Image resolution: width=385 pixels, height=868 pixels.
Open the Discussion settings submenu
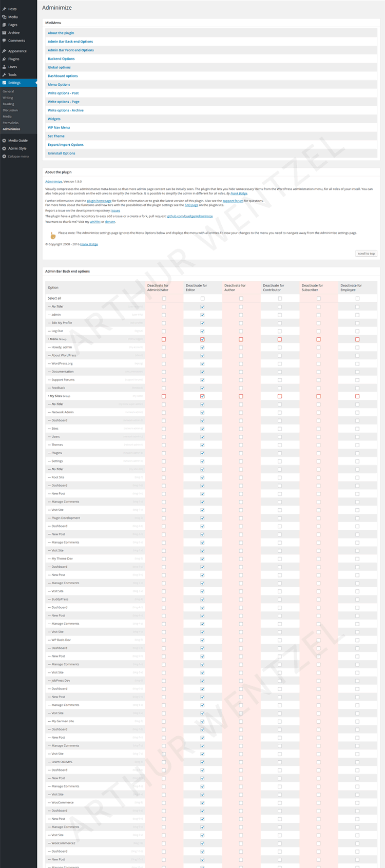10,110
